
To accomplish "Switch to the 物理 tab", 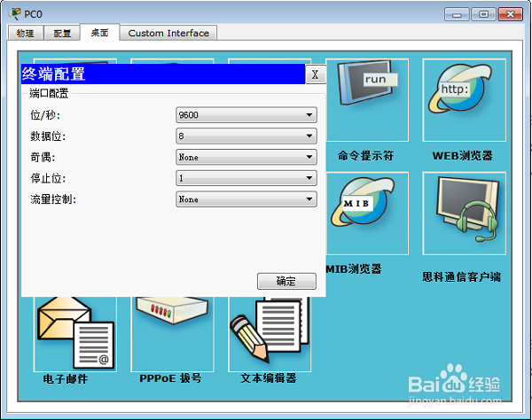I will (26, 33).
